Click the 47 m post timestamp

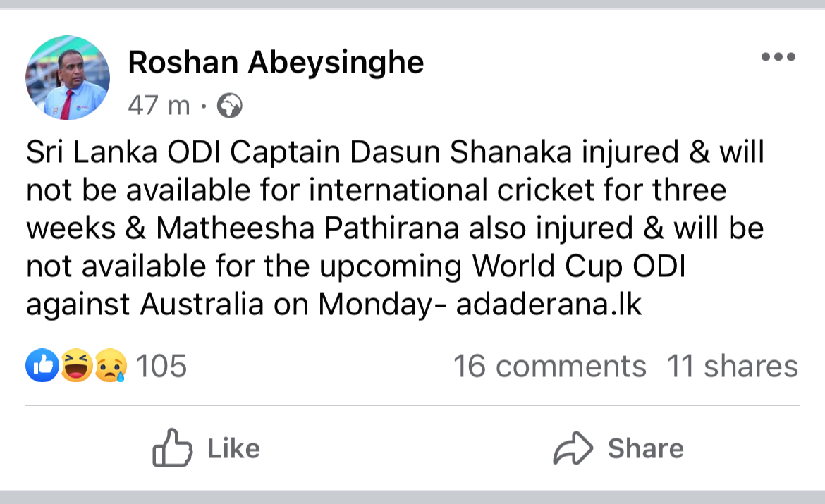point(159,105)
